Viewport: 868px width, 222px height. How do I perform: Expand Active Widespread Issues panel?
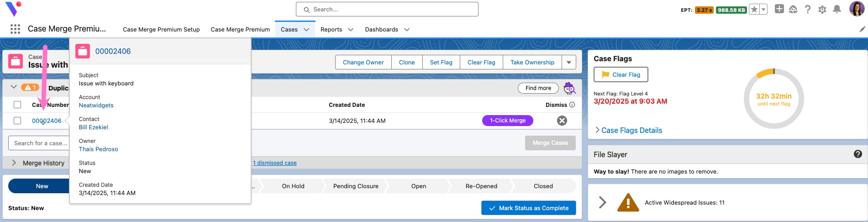coord(603,202)
